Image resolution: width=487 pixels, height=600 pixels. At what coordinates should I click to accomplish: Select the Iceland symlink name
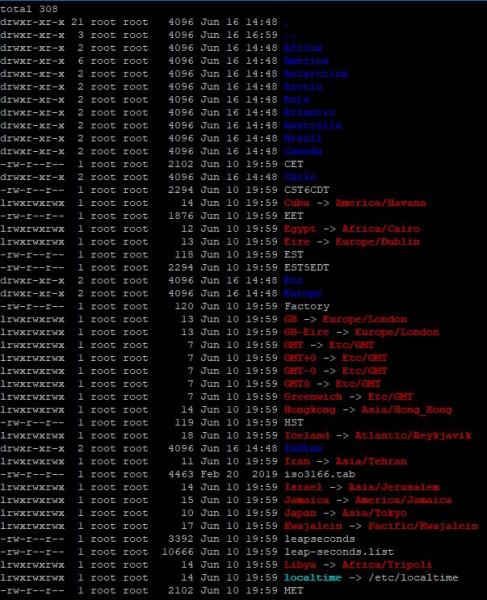tap(306, 436)
